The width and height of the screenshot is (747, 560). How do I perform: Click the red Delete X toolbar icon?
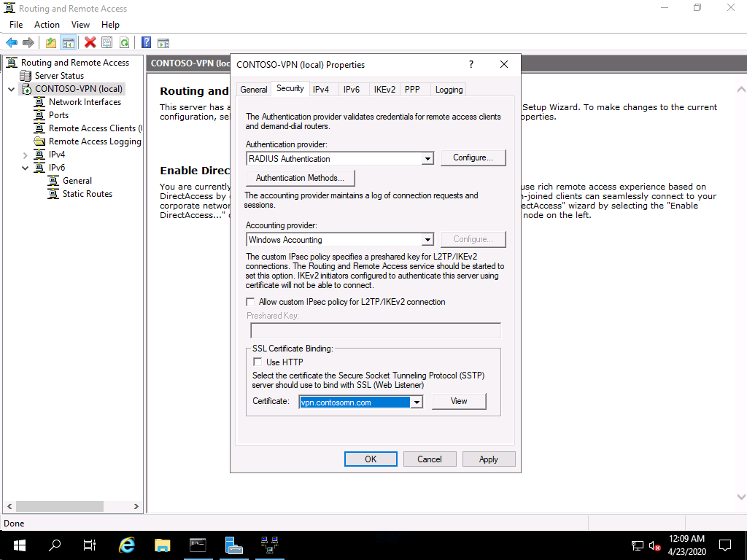pos(90,43)
